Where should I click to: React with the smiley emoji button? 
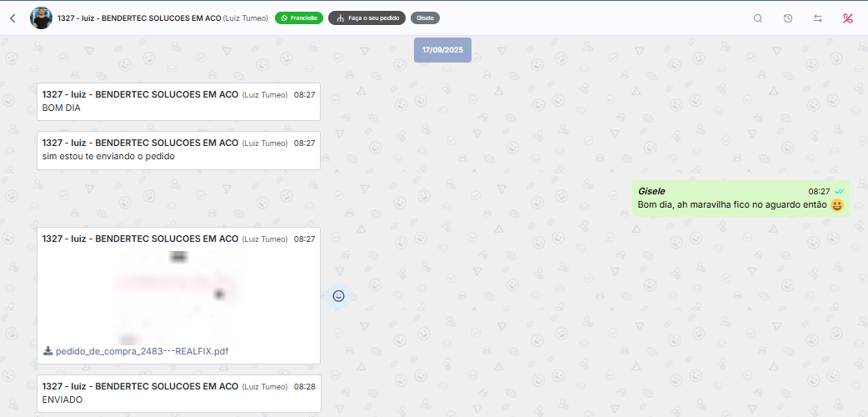tap(338, 296)
